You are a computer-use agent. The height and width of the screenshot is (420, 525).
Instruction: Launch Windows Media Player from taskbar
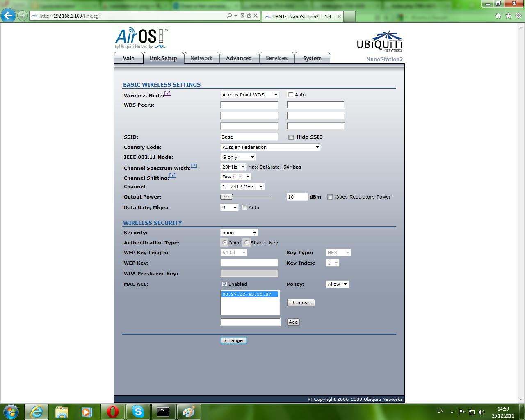click(x=87, y=411)
